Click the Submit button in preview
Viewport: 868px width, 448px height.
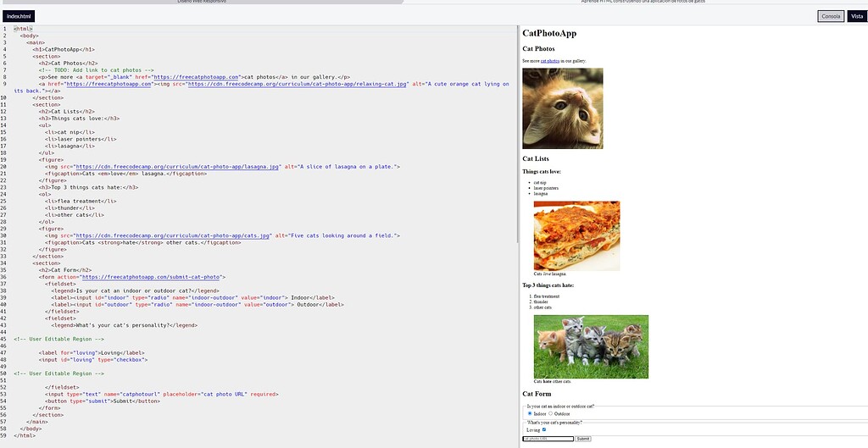click(583, 439)
